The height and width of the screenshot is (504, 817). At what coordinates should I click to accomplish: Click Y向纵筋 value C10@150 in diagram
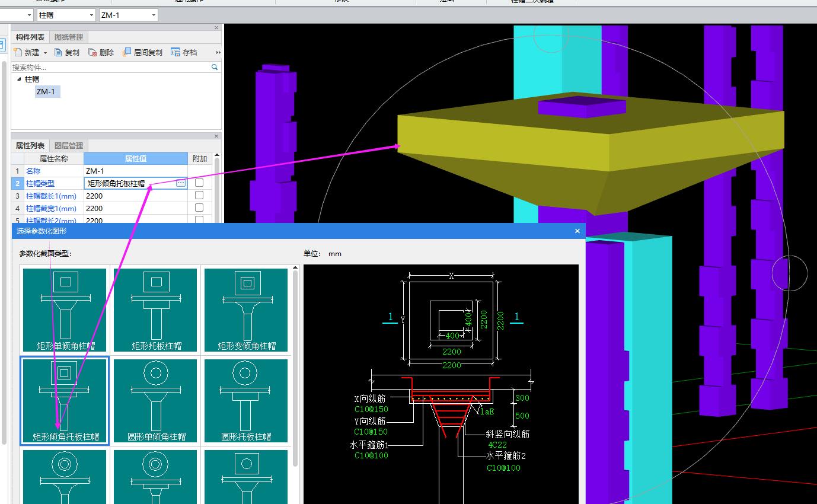click(371, 432)
